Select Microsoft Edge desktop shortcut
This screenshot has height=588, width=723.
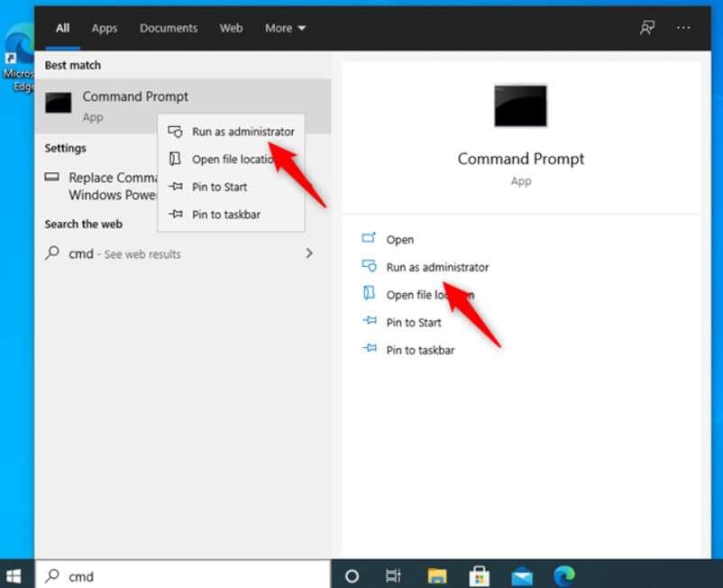click(18, 59)
